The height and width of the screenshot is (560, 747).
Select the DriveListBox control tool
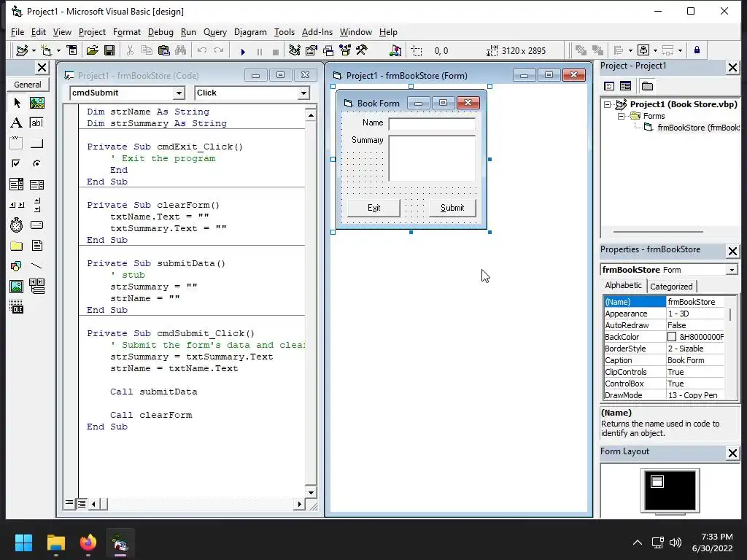tap(36, 225)
